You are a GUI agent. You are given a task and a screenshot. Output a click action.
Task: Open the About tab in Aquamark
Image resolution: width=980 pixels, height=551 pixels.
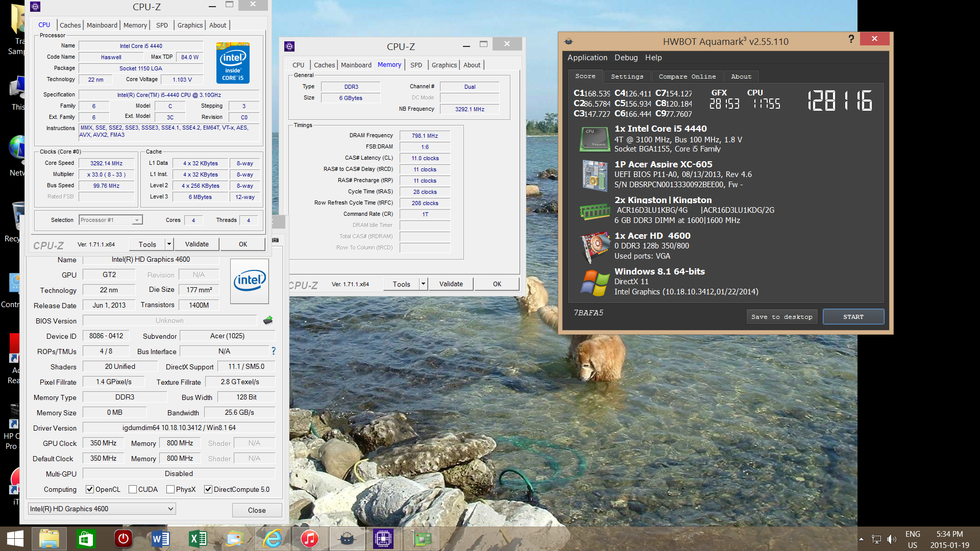pyautogui.click(x=741, y=77)
